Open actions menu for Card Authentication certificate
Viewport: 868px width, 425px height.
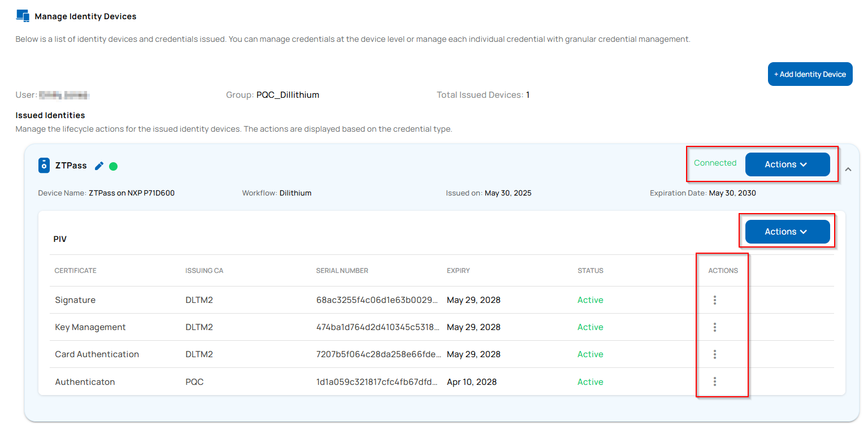click(x=714, y=354)
